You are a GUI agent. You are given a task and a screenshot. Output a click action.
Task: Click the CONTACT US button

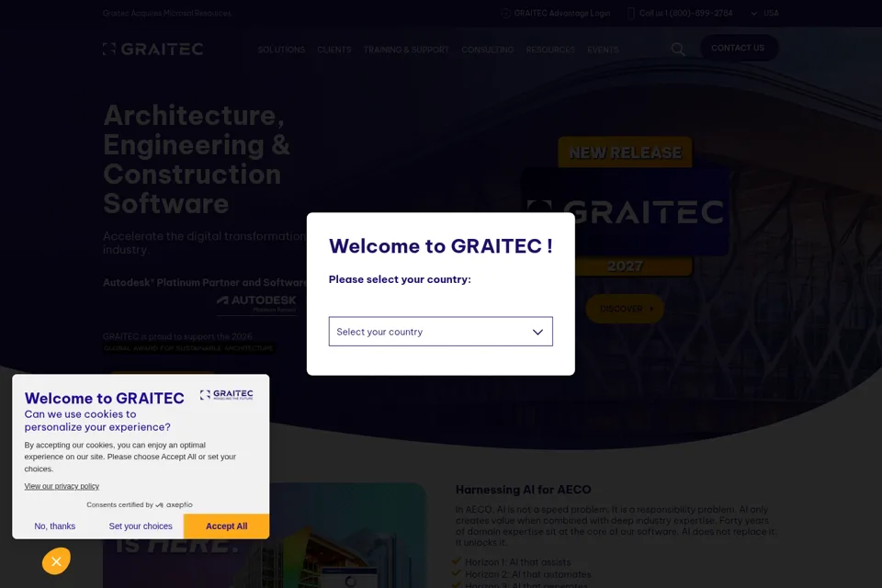[x=739, y=48]
